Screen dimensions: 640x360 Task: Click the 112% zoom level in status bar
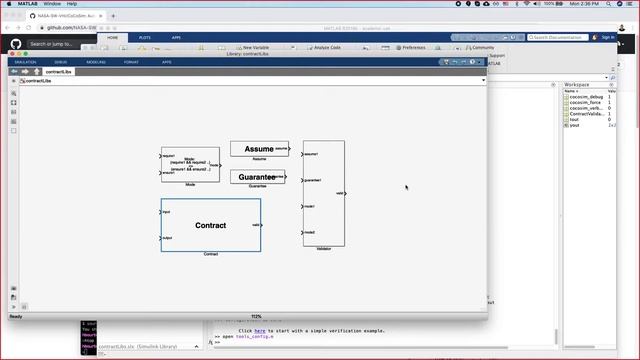point(256,317)
